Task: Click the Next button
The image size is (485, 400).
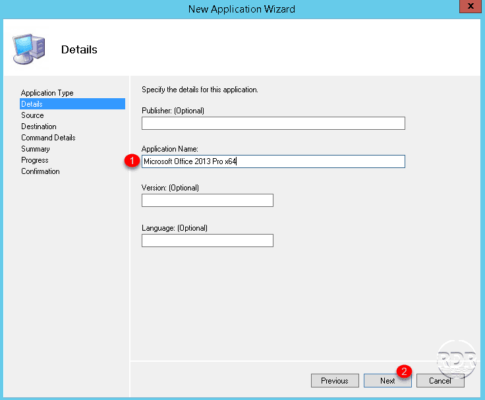Action: (387, 381)
